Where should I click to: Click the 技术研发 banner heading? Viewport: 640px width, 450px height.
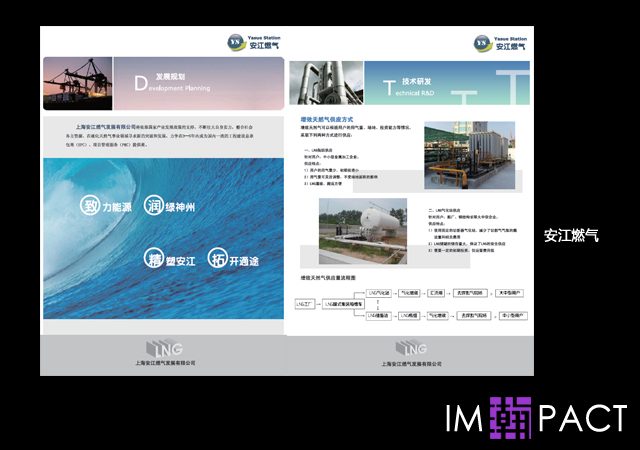[417, 81]
